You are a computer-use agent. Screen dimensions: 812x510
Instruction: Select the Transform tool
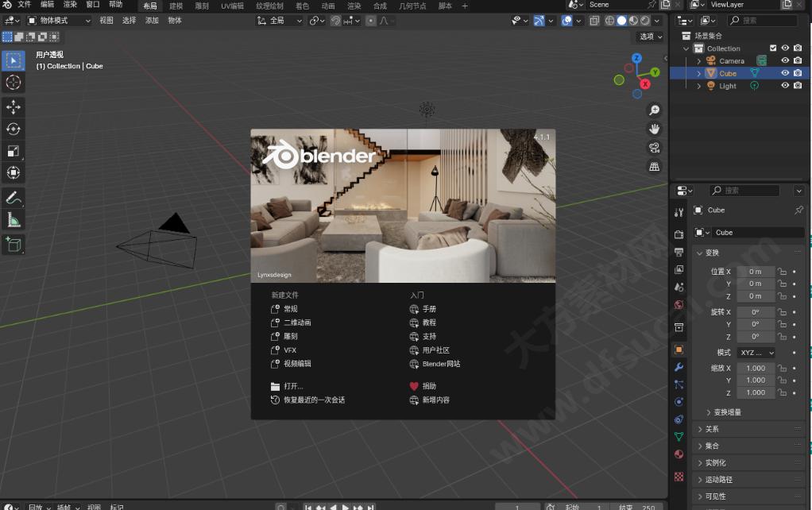[14, 172]
